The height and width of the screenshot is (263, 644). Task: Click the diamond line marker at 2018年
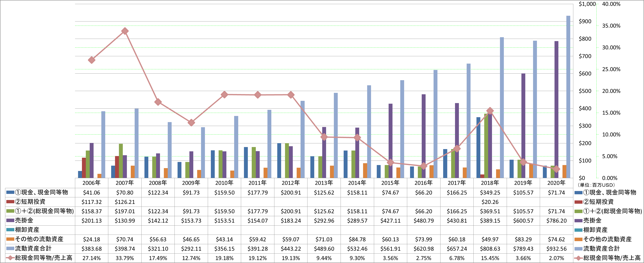[x=490, y=111]
